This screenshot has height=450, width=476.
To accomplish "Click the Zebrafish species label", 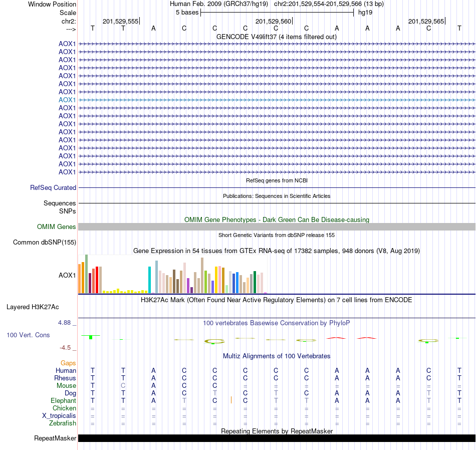I will click(63, 423).
